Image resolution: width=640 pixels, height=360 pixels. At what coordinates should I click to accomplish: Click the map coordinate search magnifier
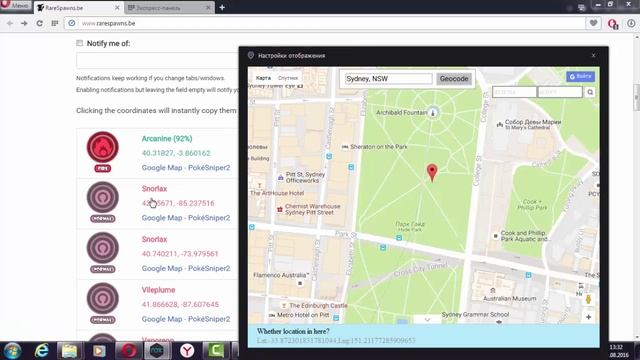coord(590,92)
